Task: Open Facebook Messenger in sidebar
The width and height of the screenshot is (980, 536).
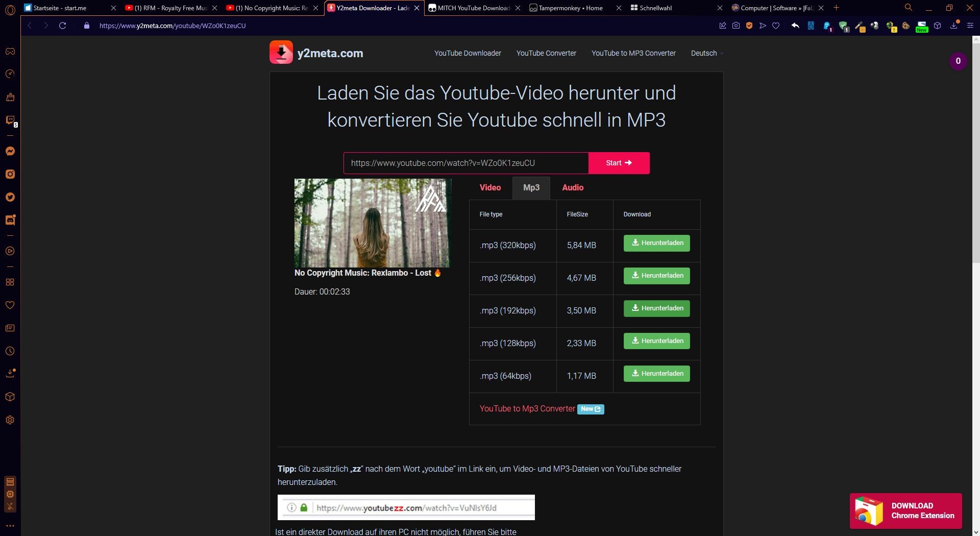Action: (x=10, y=151)
